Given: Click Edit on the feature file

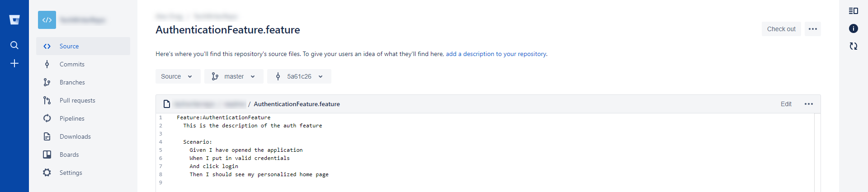Looking at the screenshot, I should (786, 104).
